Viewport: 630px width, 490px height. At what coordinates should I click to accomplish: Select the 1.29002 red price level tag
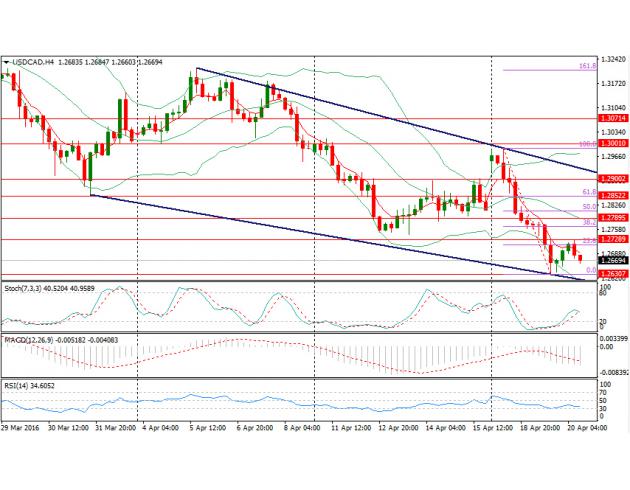tap(612, 179)
